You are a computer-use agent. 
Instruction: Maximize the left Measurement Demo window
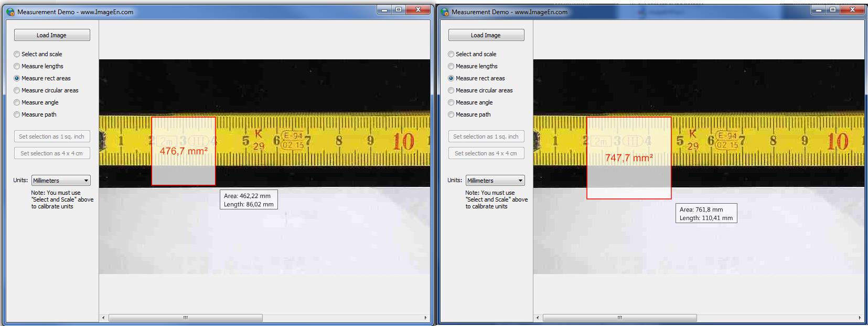click(x=399, y=9)
